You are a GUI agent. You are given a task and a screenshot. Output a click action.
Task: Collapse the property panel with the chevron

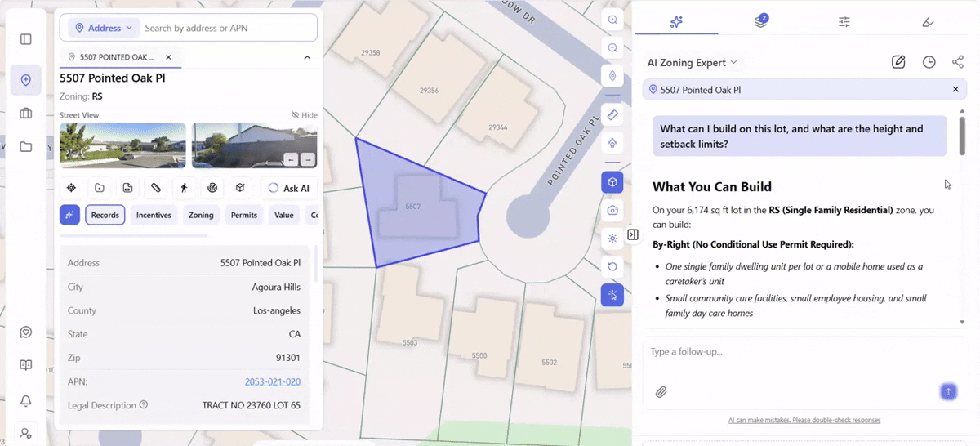(307, 57)
